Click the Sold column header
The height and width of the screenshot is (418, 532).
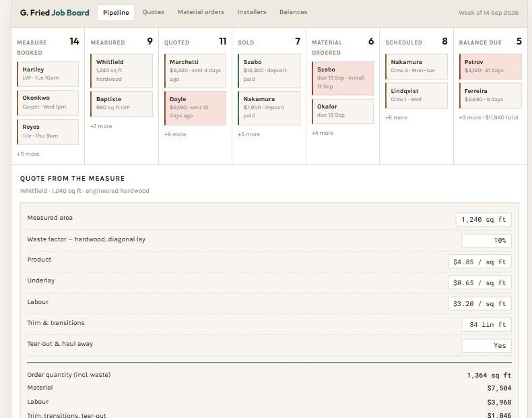[246, 42]
